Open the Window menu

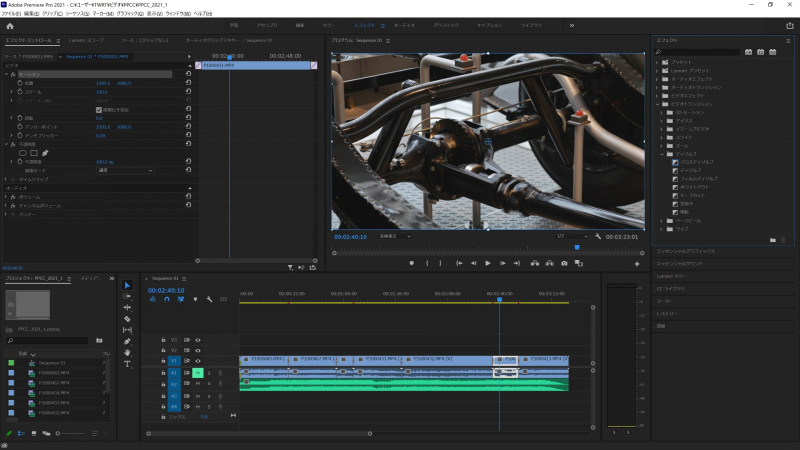pos(178,14)
